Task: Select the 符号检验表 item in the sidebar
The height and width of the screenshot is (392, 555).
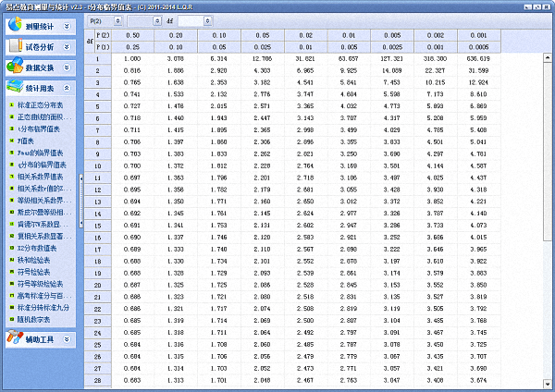Action: [39, 271]
